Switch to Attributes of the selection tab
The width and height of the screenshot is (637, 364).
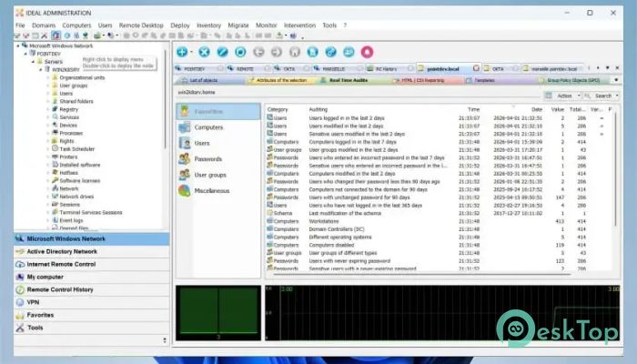point(281,80)
